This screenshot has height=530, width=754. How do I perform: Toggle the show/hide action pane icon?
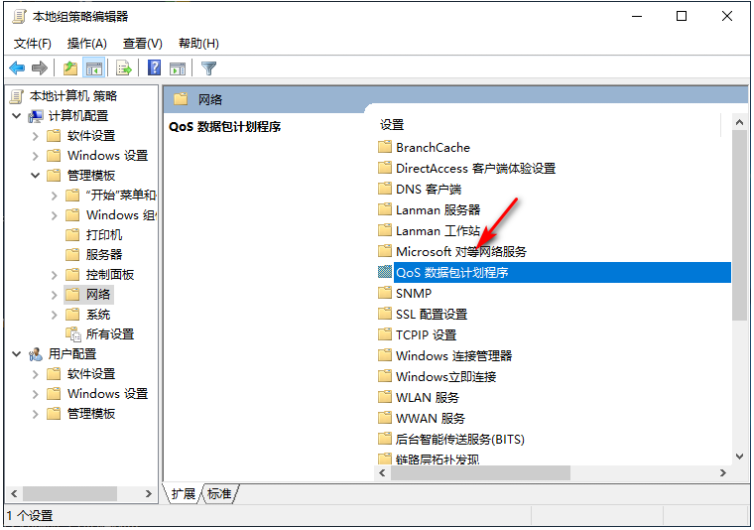point(177,69)
